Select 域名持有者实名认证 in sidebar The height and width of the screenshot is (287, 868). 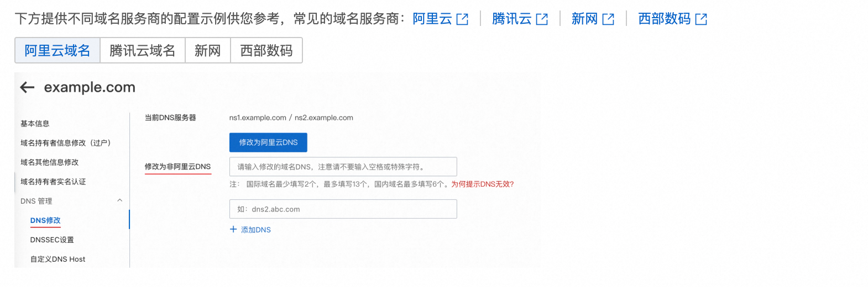(53, 182)
